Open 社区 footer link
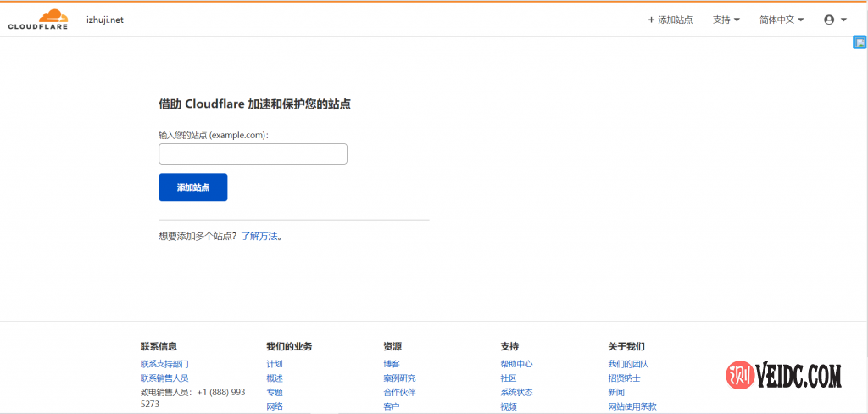The height and width of the screenshot is (414, 868). [509, 378]
